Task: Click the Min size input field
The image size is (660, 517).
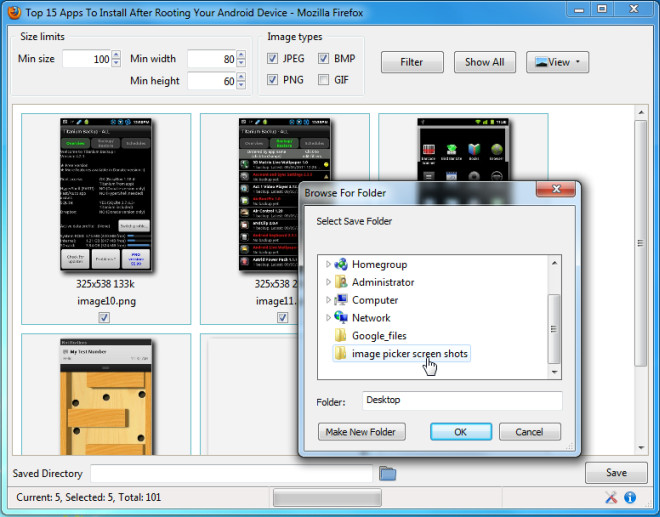Action: point(87,59)
